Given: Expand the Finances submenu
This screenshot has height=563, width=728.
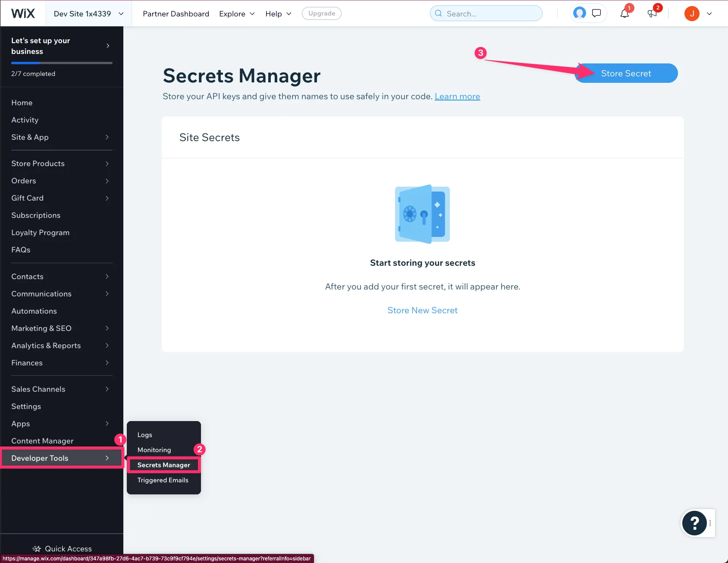Looking at the screenshot, I should point(62,363).
